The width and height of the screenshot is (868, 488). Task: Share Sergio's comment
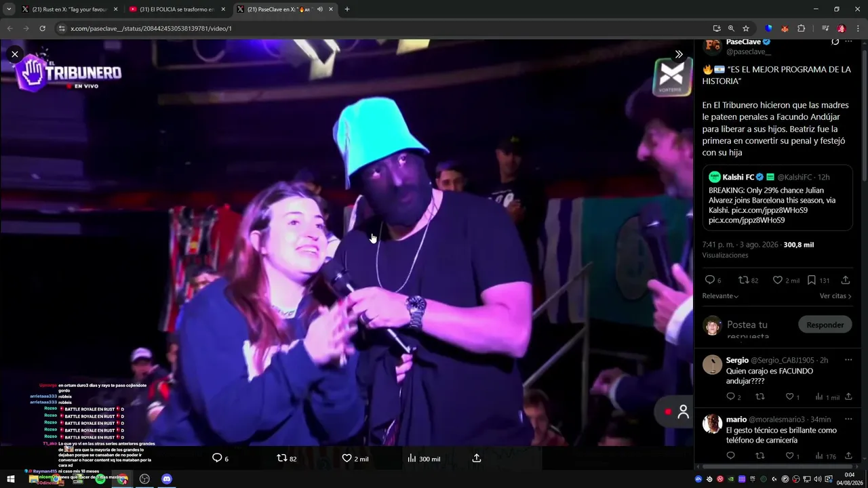848,396
